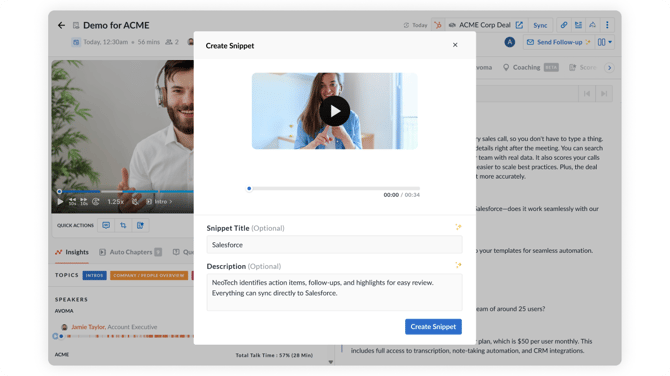Image resolution: width=670 pixels, height=376 pixels.
Task: Switch to the Coaching tab
Action: (x=530, y=68)
